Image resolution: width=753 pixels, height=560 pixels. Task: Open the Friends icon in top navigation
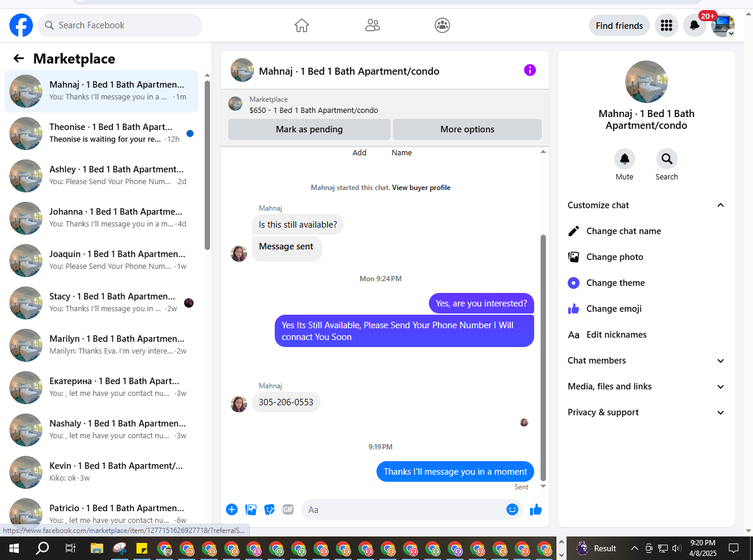coord(372,25)
